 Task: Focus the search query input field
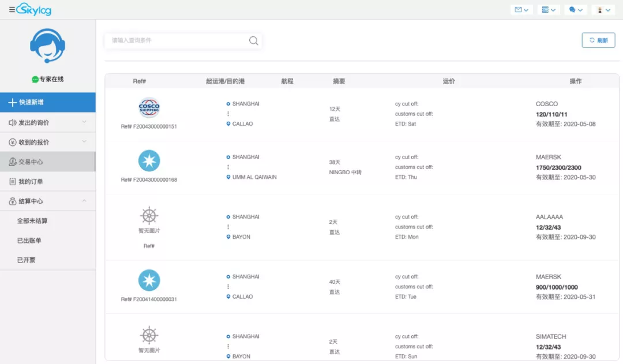177,40
